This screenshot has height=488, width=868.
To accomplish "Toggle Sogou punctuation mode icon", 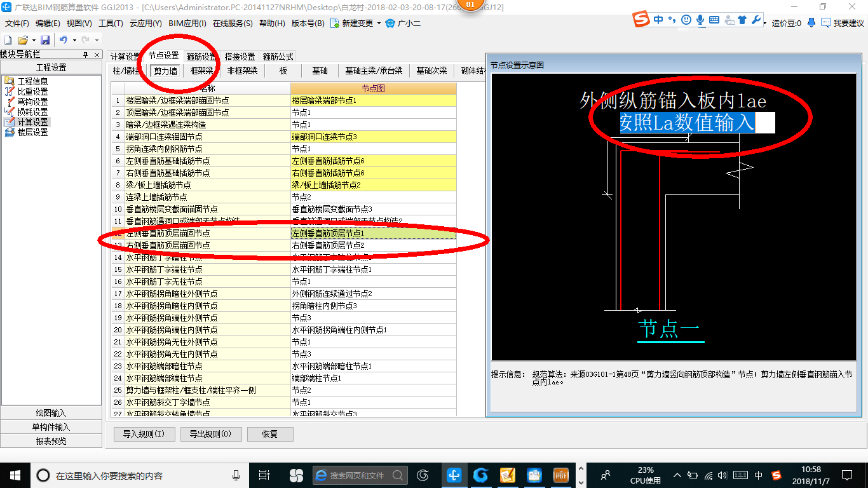I will coord(672,20).
